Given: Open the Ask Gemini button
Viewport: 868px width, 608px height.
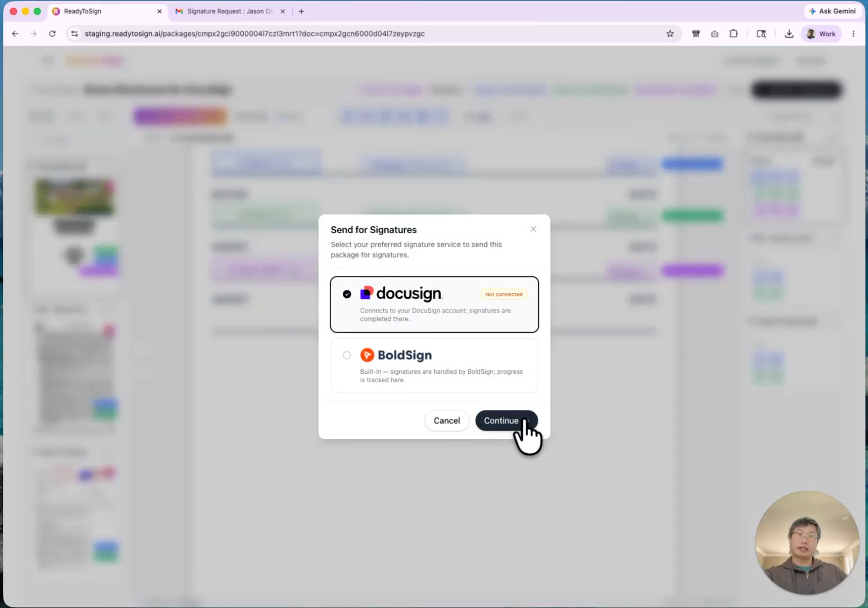Looking at the screenshot, I should (x=833, y=11).
